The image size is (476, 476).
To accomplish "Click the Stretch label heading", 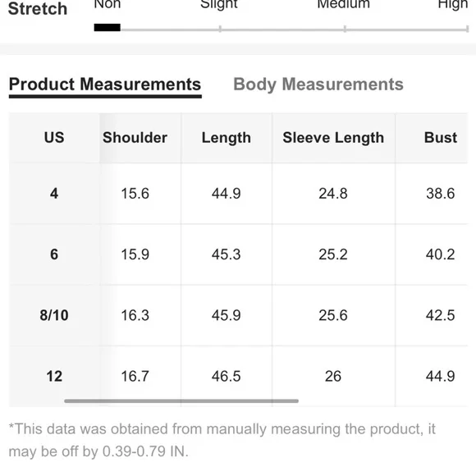I will click(x=38, y=8).
